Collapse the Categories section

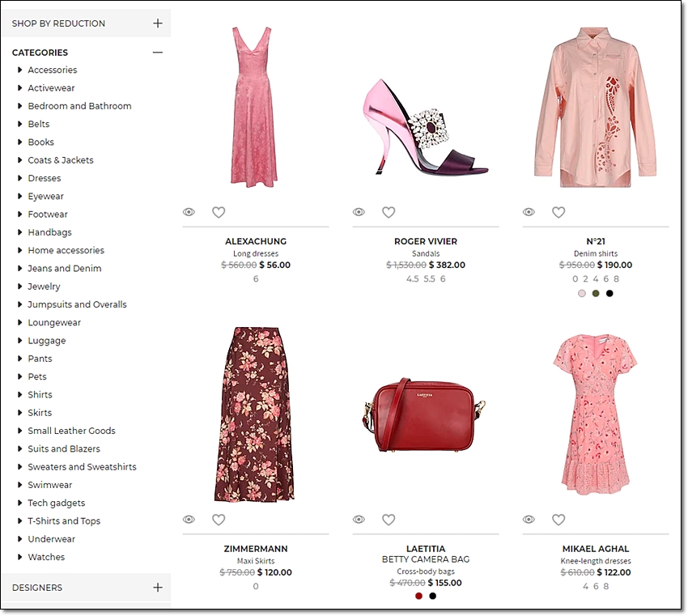click(x=158, y=53)
